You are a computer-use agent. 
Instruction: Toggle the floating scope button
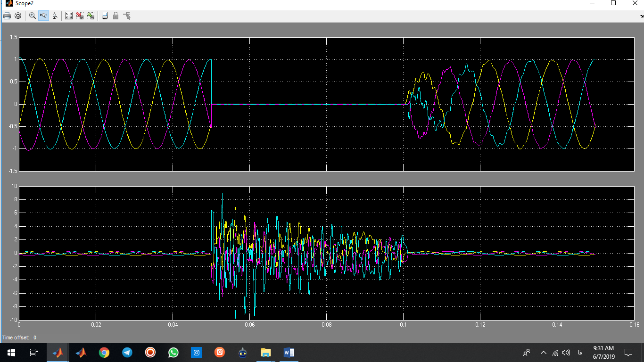tap(105, 16)
